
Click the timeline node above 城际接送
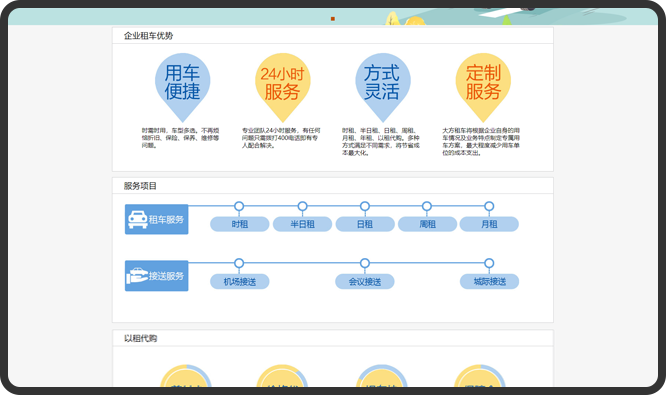click(x=489, y=263)
